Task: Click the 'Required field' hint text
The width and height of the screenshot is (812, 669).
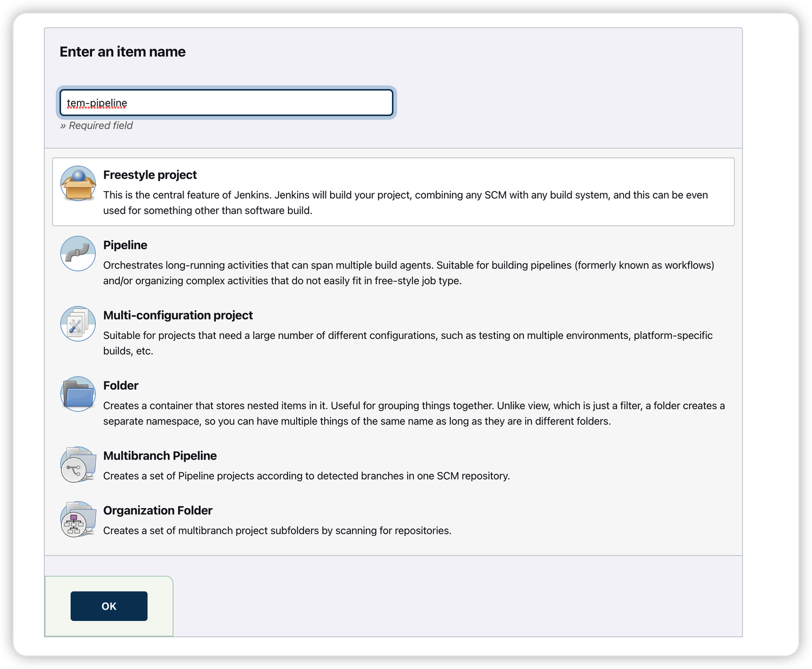Action: point(96,126)
